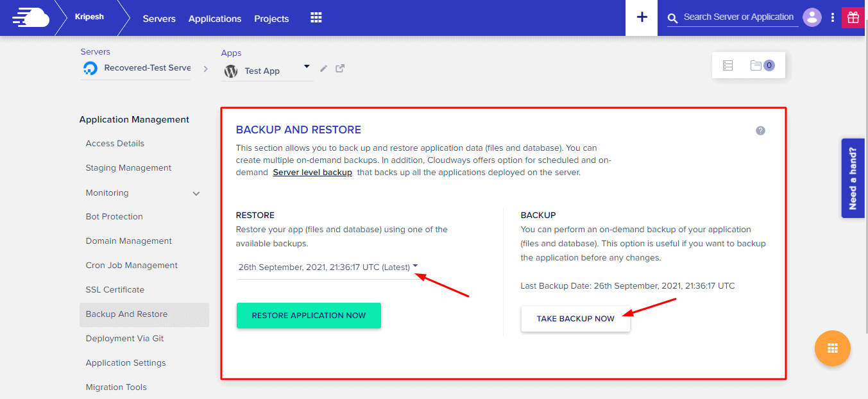Click the orange floating grid button
Viewport: 868px width, 399px height.
click(832, 348)
